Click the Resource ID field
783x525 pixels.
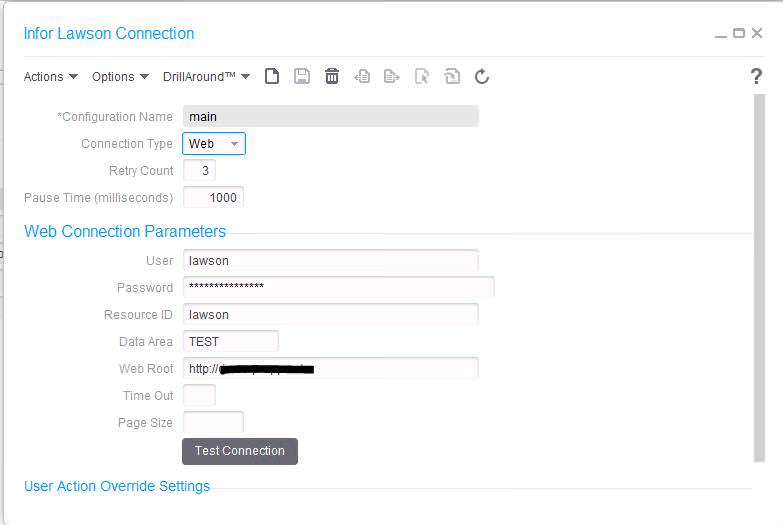coord(331,315)
